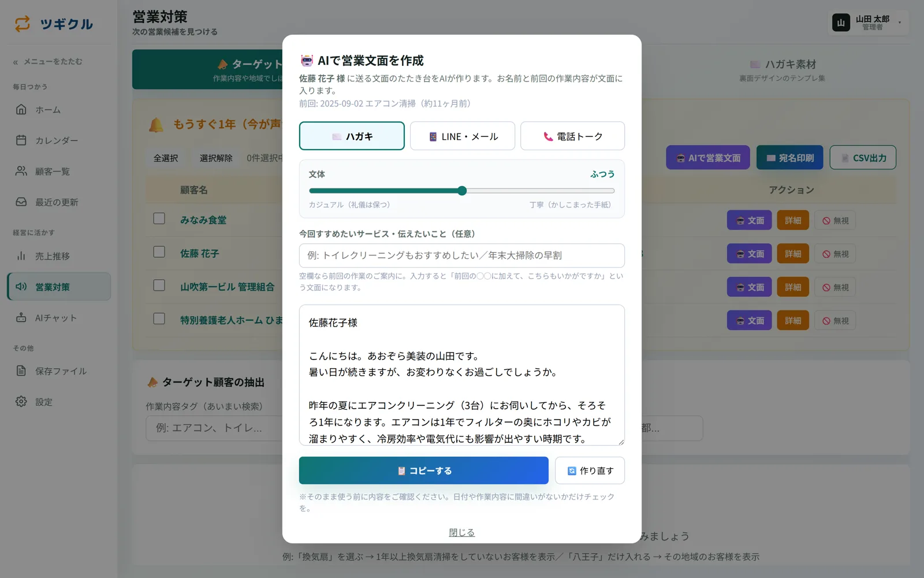Click 詳細 button in みなみ食堂 row
Viewport: 924px width, 578px height.
click(793, 220)
